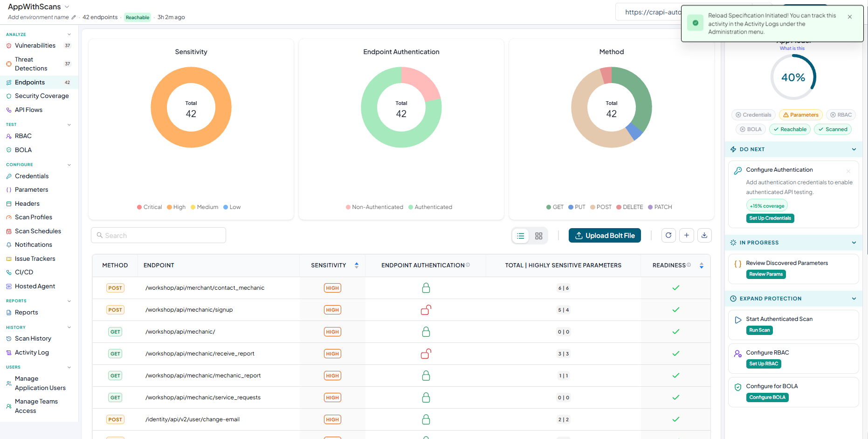Collapse the IN PROGRESS panel
The image size is (868, 439).
pyautogui.click(x=854, y=243)
